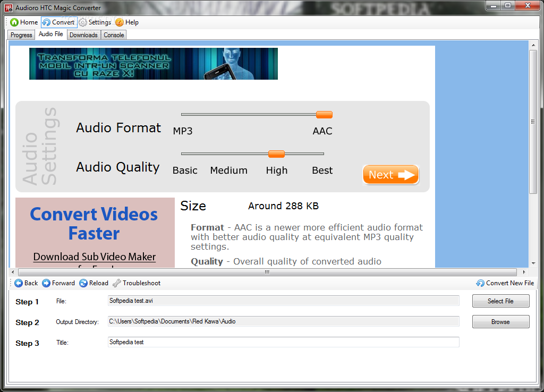Click the Convert Videos Faster ad heading
This screenshot has width=544, height=392.
(x=94, y=224)
